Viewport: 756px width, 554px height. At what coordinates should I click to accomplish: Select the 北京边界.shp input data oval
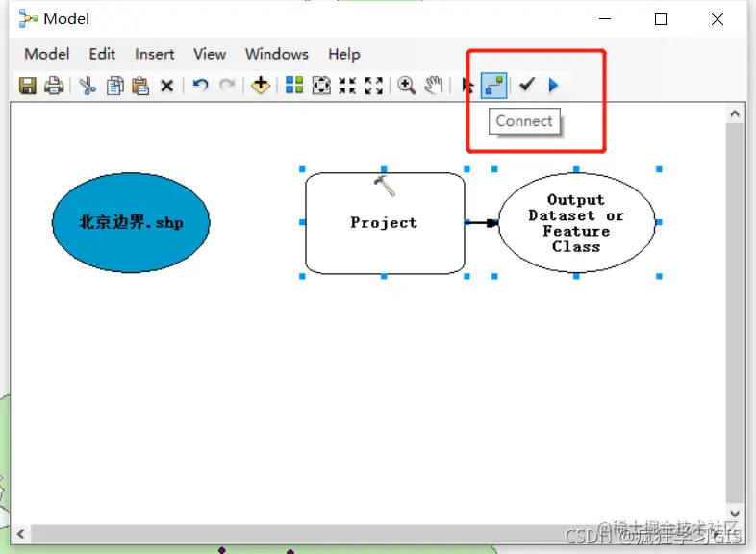(x=131, y=223)
